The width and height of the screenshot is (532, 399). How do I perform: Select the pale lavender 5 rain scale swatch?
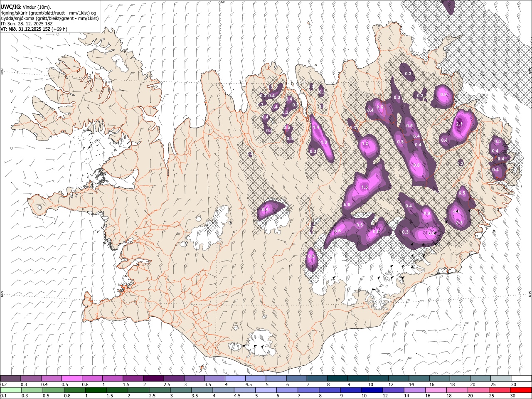[266, 390]
